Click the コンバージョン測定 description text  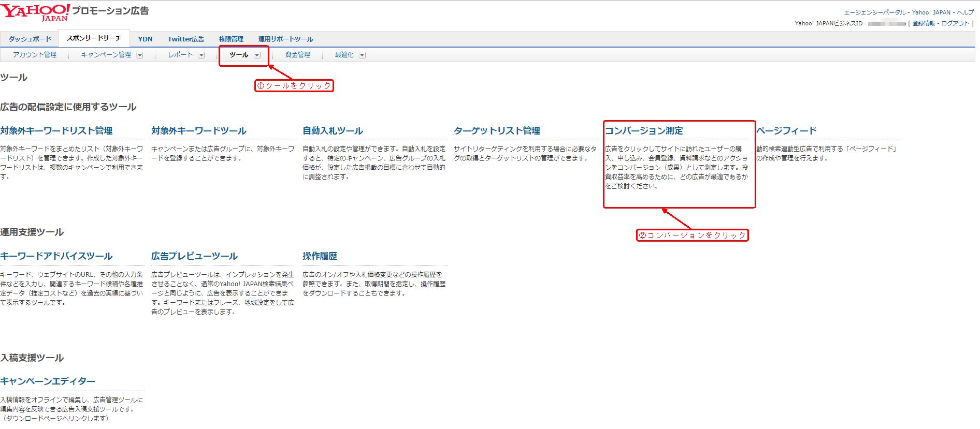click(676, 167)
